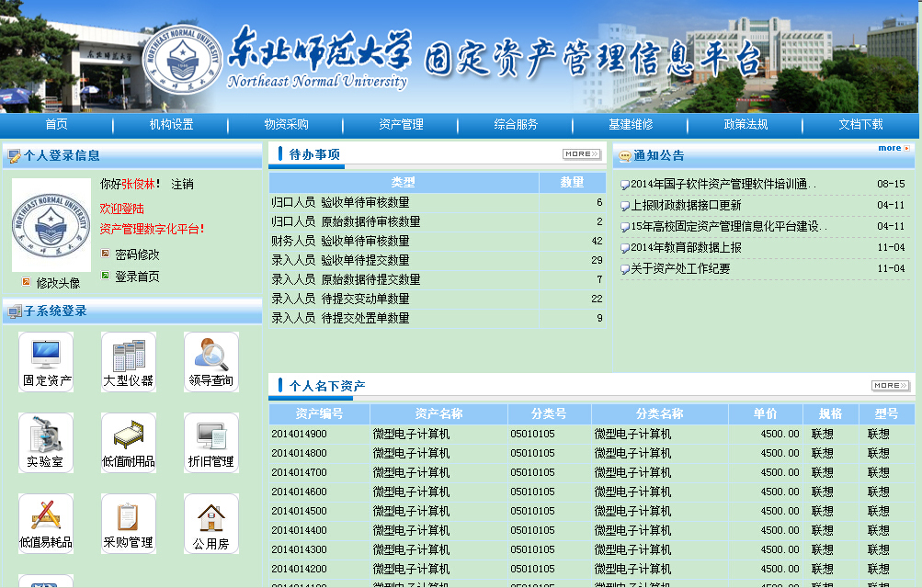Open the 机构设置 menu
This screenshot has height=588, width=922.
[x=171, y=125]
